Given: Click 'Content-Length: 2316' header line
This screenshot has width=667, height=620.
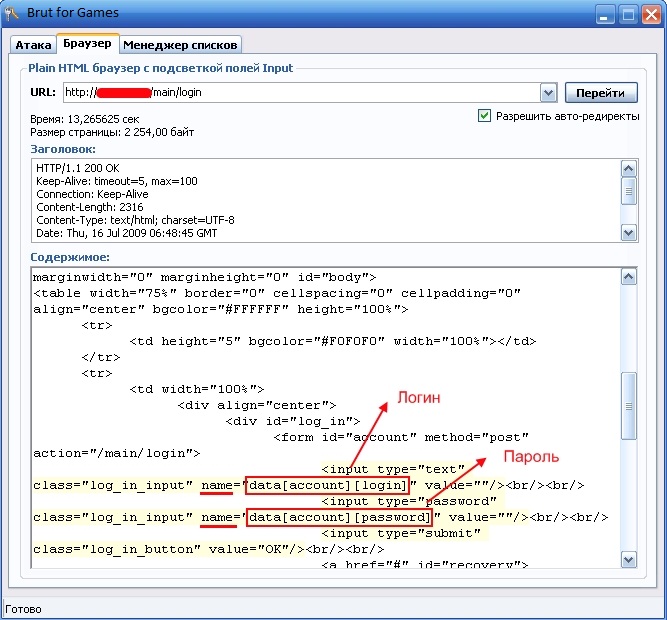Looking at the screenshot, I should (x=90, y=207).
